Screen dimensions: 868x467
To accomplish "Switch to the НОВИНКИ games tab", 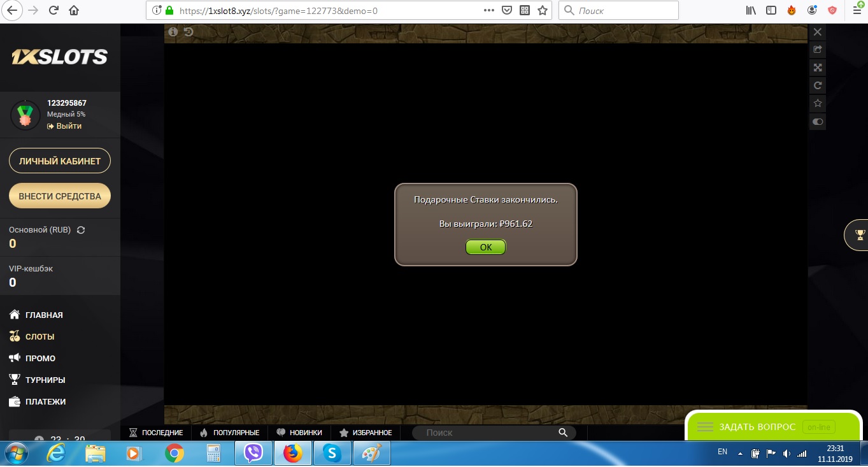I will click(299, 433).
